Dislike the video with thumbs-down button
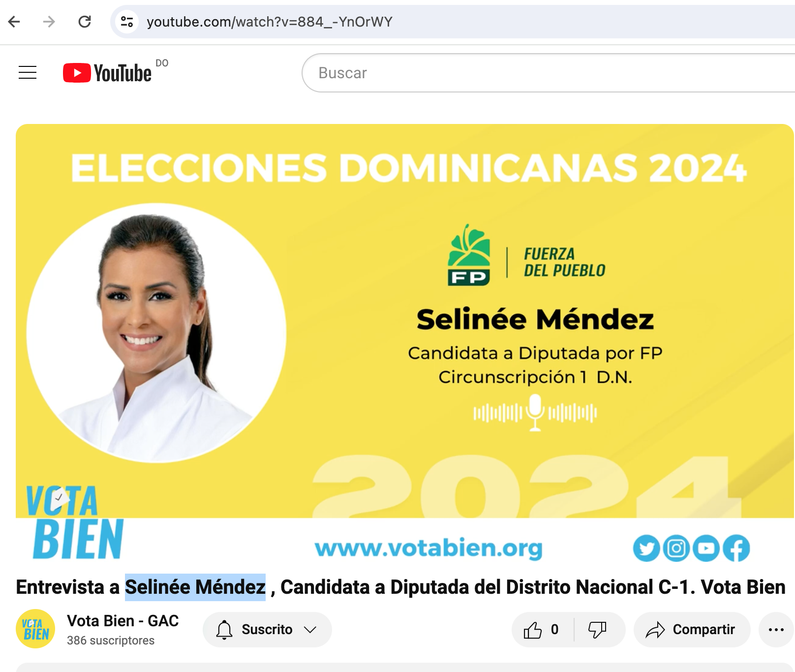Screen dimensions: 795x672 [x=598, y=629]
